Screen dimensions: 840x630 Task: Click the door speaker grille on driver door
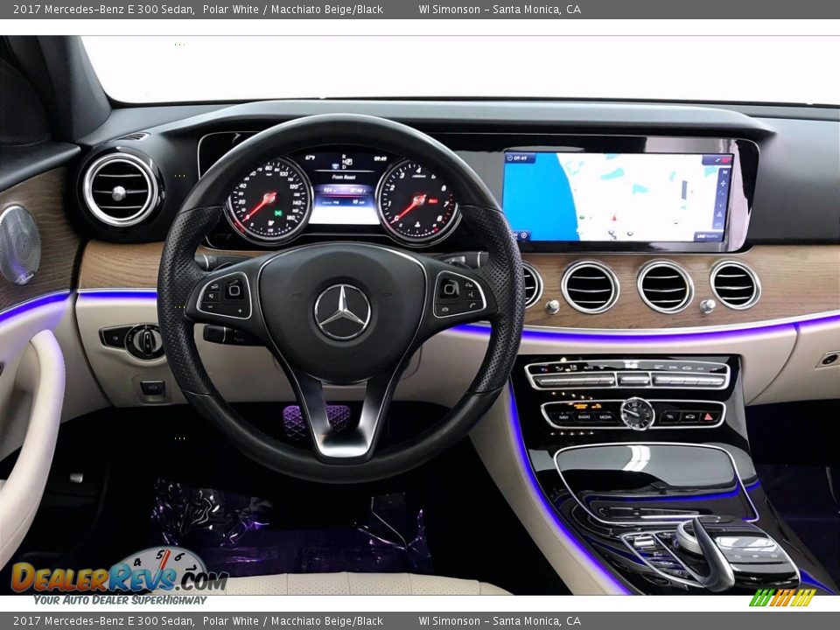click(18, 245)
